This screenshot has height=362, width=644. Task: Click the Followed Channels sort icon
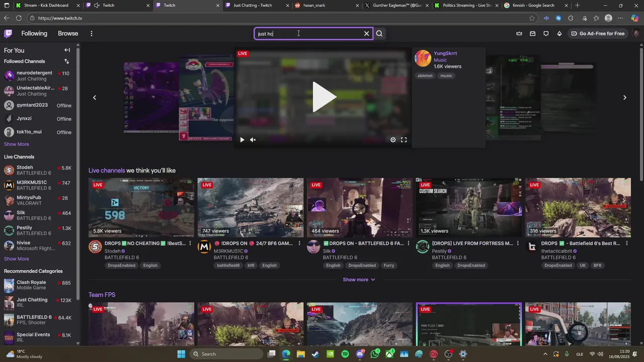(x=66, y=61)
